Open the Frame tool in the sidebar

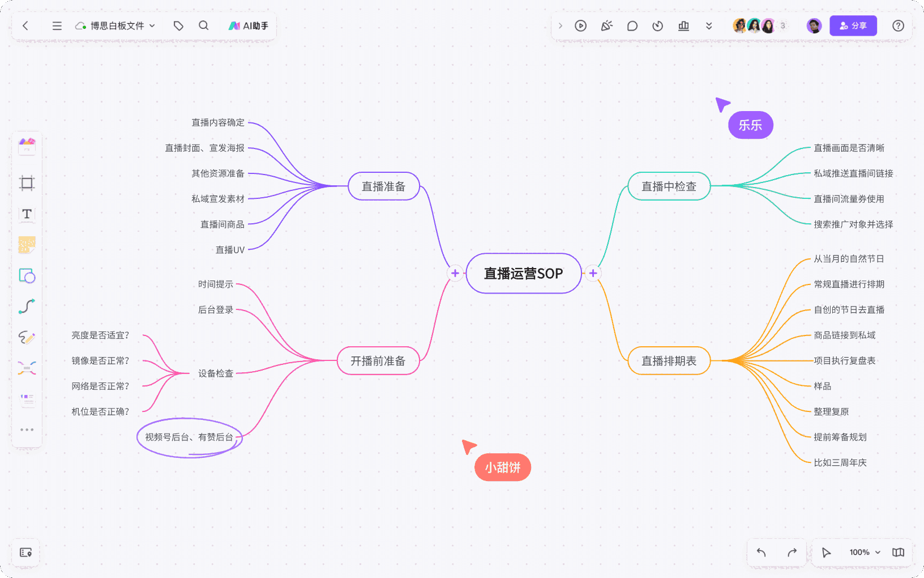click(26, 182)
